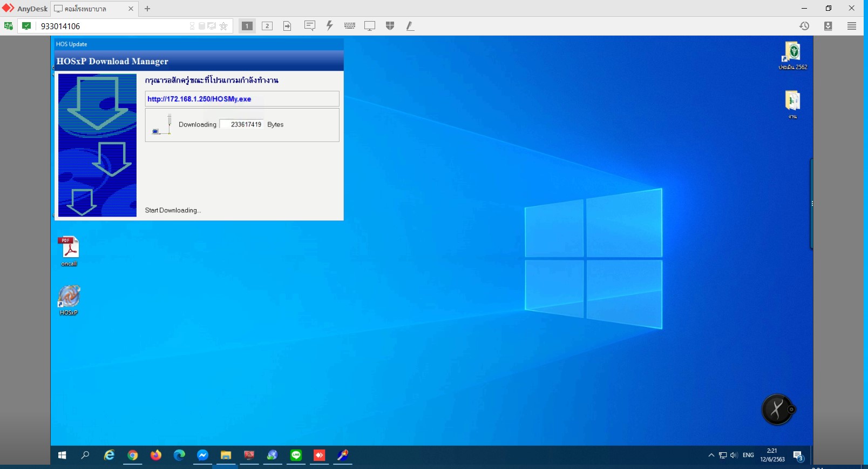
Task: Open the session history clock icon
Action: [804, 26]
